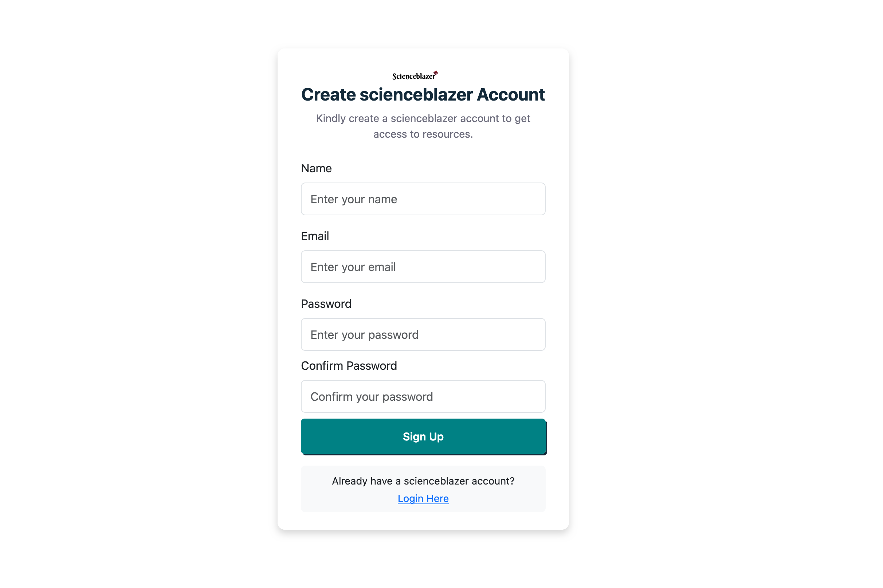Image resolution: width=883 pixels, height=588 pixels.
Task: Click a blank area of the white signup card
Action: tap(423, 521)
